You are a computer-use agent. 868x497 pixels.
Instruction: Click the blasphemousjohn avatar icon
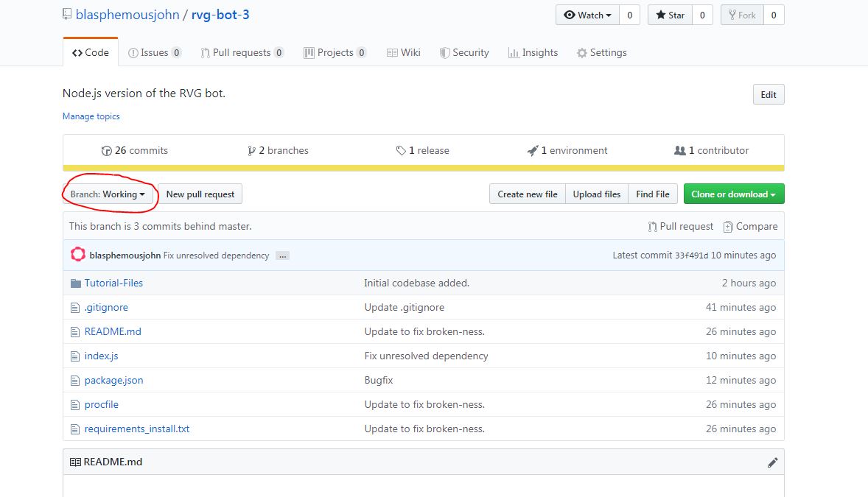coord(77,255)
